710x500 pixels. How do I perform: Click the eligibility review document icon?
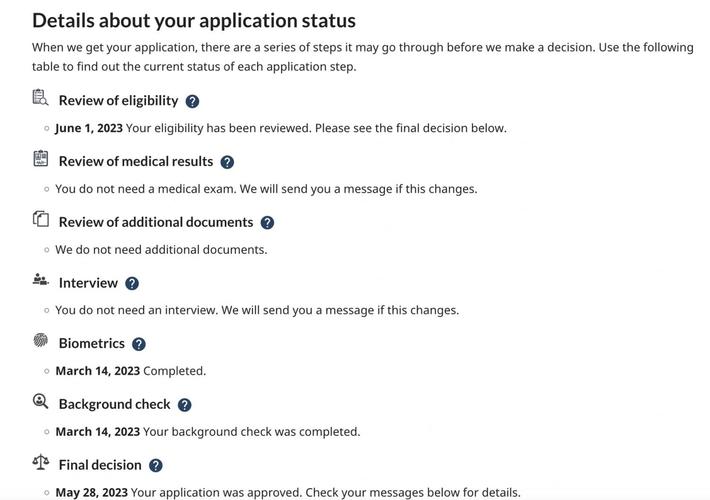click(x=40, y=97)
